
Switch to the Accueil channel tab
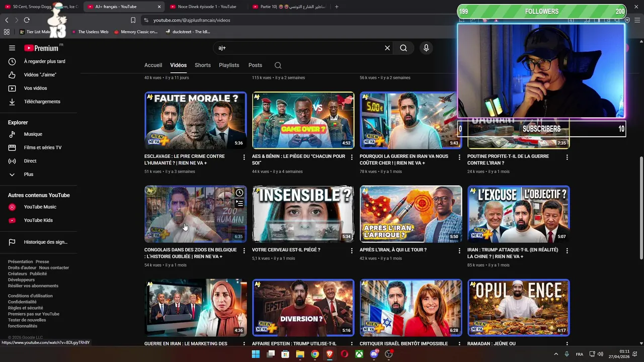[x=153, y=65]
